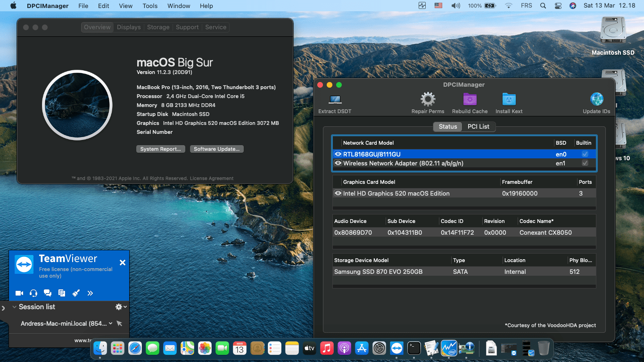Open System Preferences from the Dock
This screenshot has width=644, height=362.
379,348
